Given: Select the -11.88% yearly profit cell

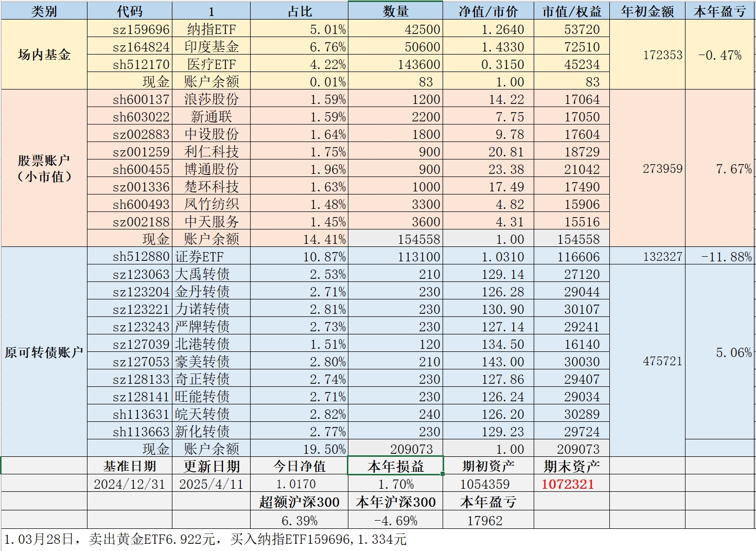Looking at the screenshot, I should (720, 256).
